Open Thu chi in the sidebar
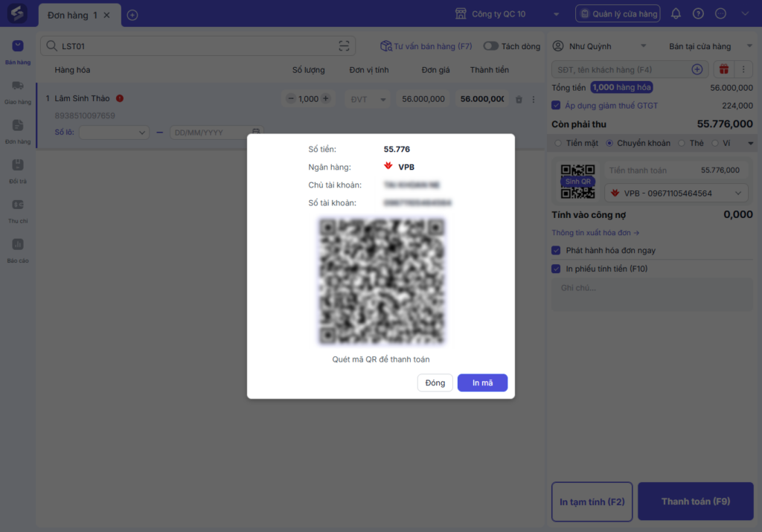 18,211
